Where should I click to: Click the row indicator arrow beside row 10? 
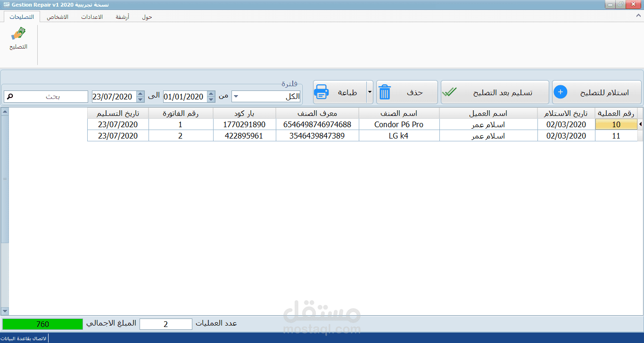pos(640,124)
